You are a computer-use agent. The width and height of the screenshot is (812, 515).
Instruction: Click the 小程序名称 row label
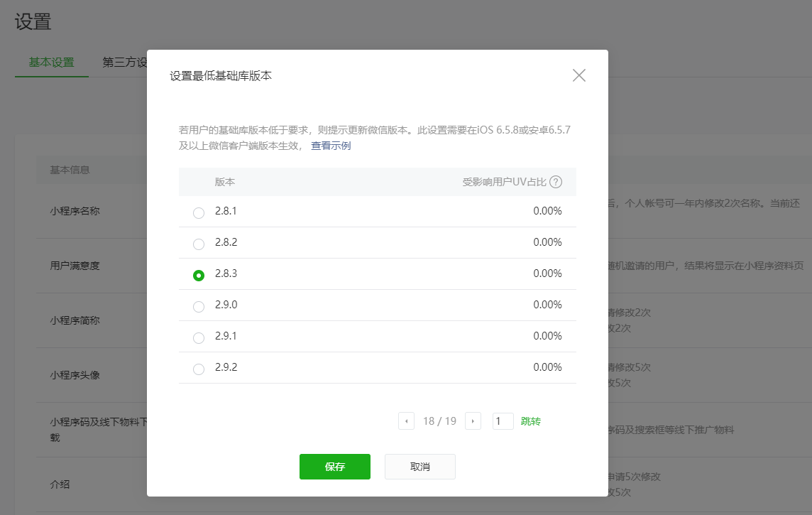tap(75, 211)
